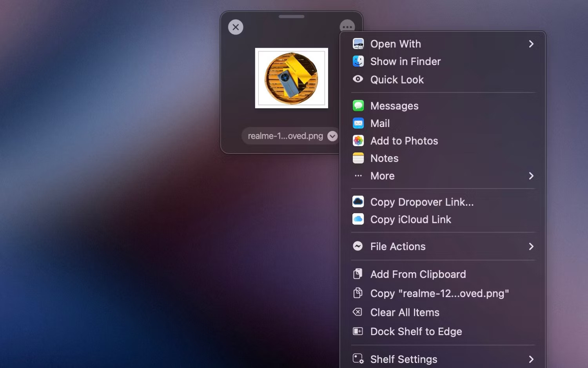Select Clear All Items from the menu
The width and height of the screenshot is (588, 368).
click(405, 312)
